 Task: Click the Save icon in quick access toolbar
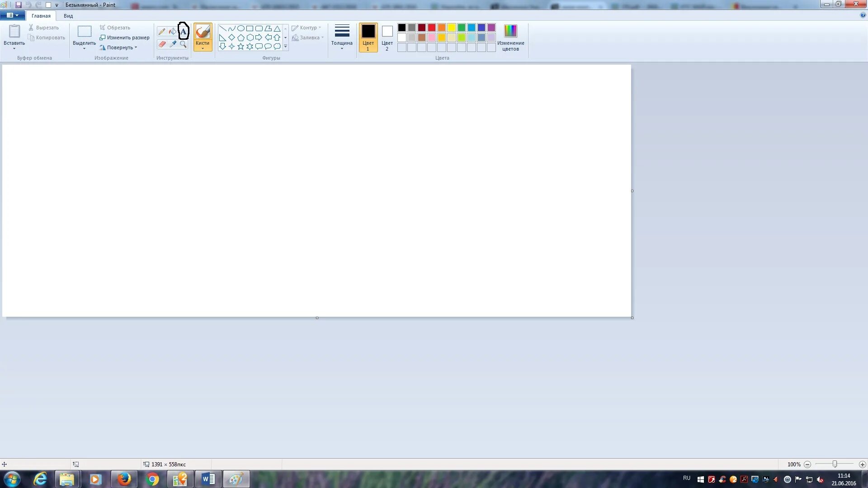click(19, 5)
